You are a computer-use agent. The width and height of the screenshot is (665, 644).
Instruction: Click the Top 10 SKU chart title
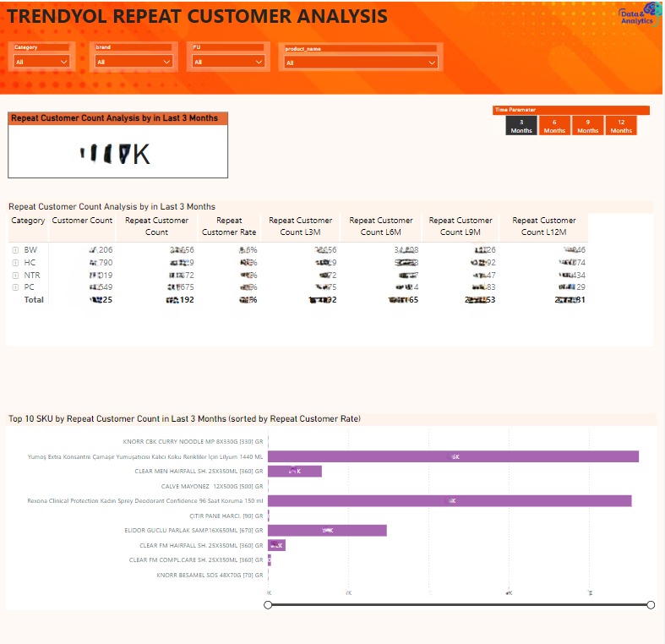pos(184,418)
